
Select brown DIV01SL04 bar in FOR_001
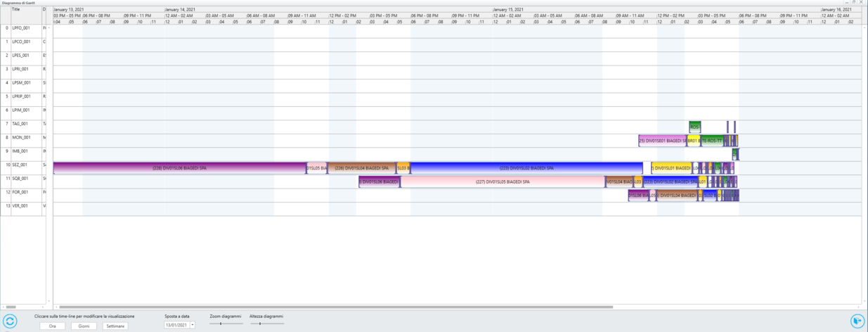pyautogui.click(x=678, y=195)
